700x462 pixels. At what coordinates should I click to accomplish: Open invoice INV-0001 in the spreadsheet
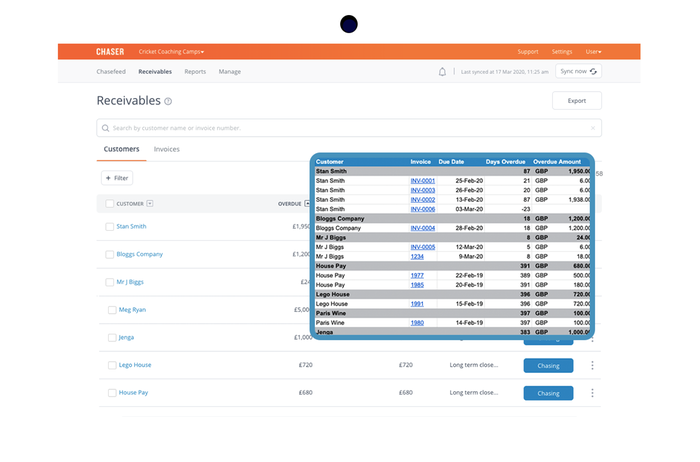pos(423,181)
